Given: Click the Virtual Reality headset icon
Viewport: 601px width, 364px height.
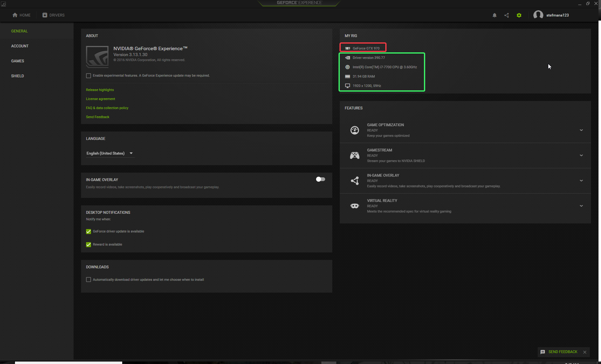Looking at the screenshot, I should tap(355, 206).
